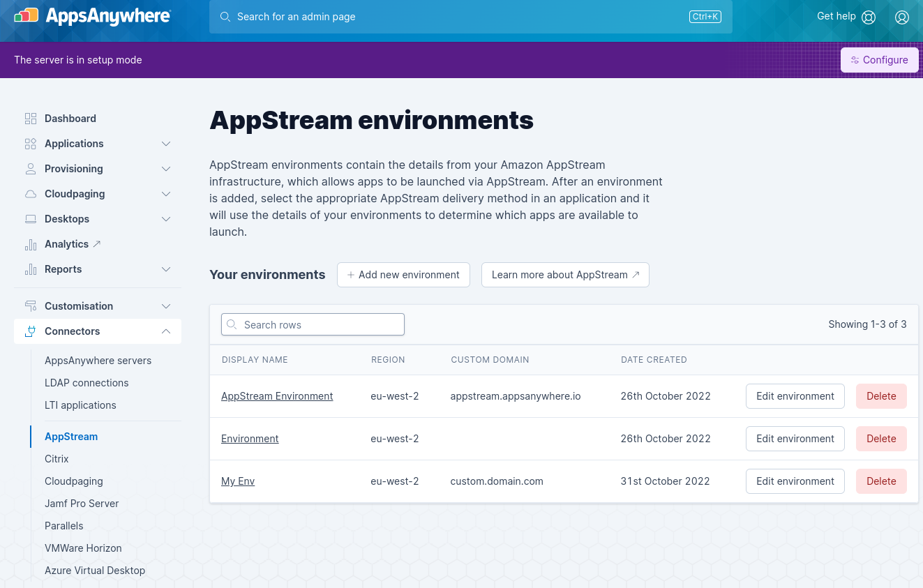This screenshot has height=588, width=923.
Task: Open the user account profile icon
Action: pyautogui.click(x=901, y=17)
